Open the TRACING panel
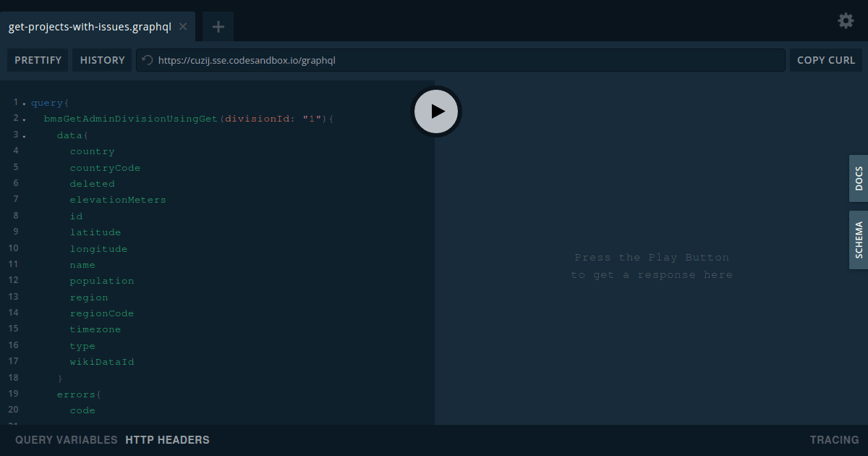This screenshot has width=868, height=456. coord(835,440)
